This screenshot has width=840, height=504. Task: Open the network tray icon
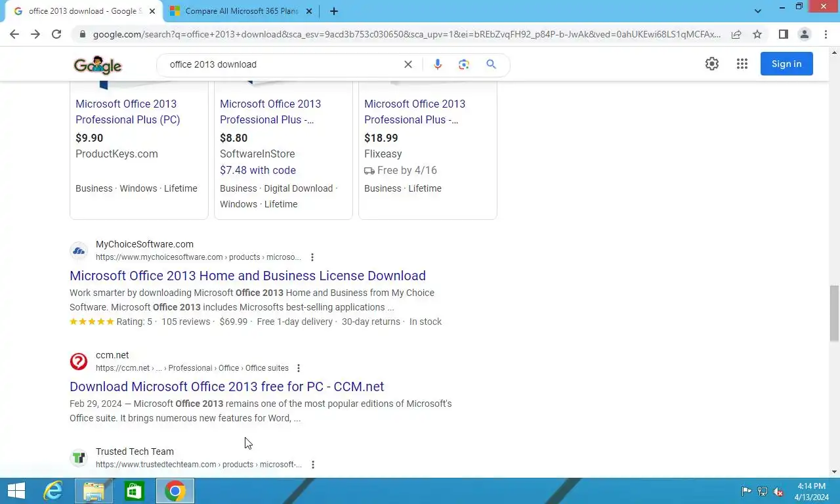tap(763, 492)
